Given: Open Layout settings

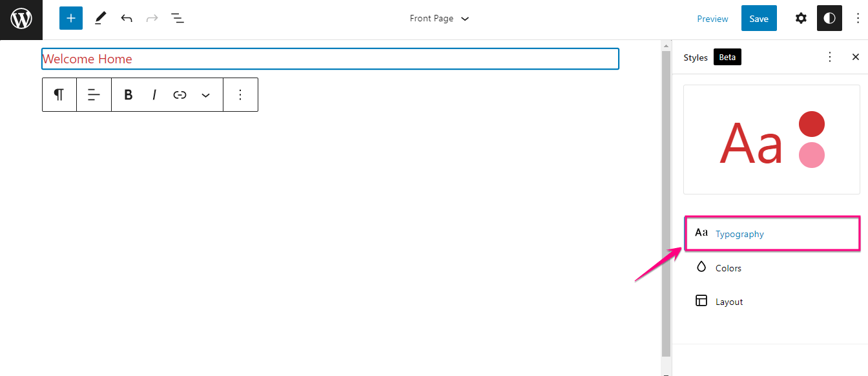Looking at the screenshot, I should pos(772,301).
